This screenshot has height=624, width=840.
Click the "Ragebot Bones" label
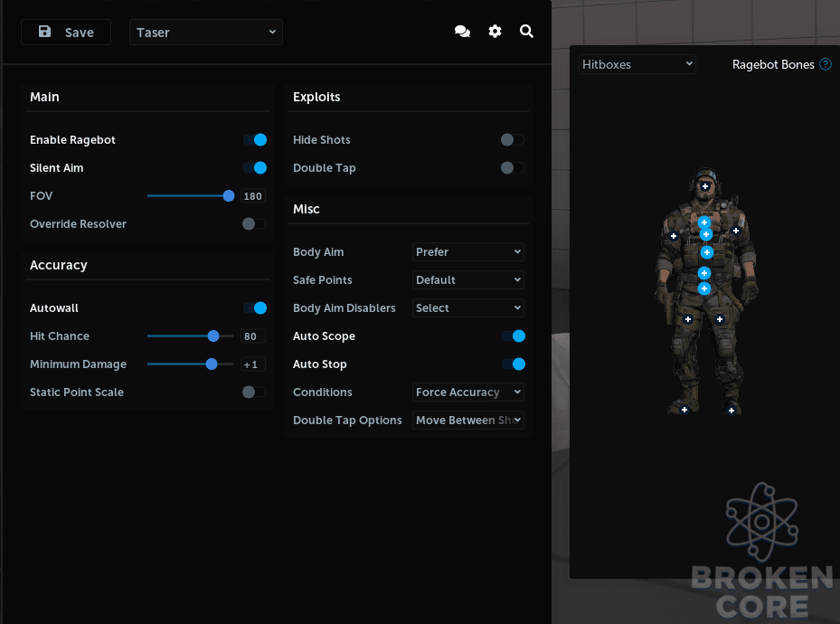[773, 64]
